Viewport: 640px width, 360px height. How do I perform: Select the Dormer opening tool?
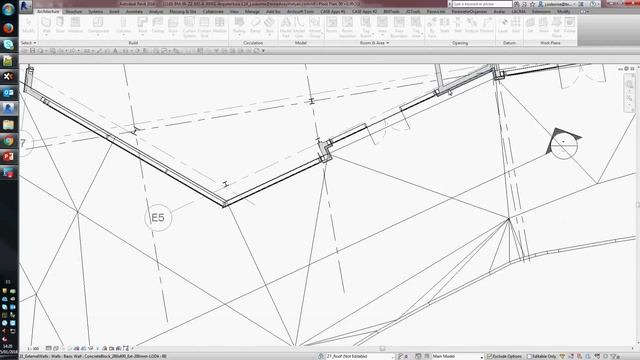pyautogui.click(x=487, y=24)
